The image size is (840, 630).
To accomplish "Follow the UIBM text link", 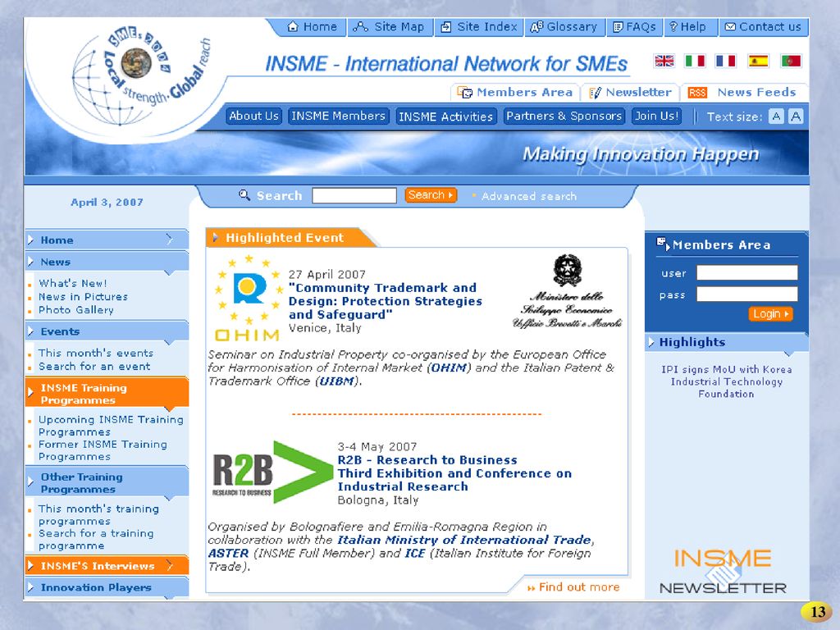I will pyautogui.click(x=337, y=381).
